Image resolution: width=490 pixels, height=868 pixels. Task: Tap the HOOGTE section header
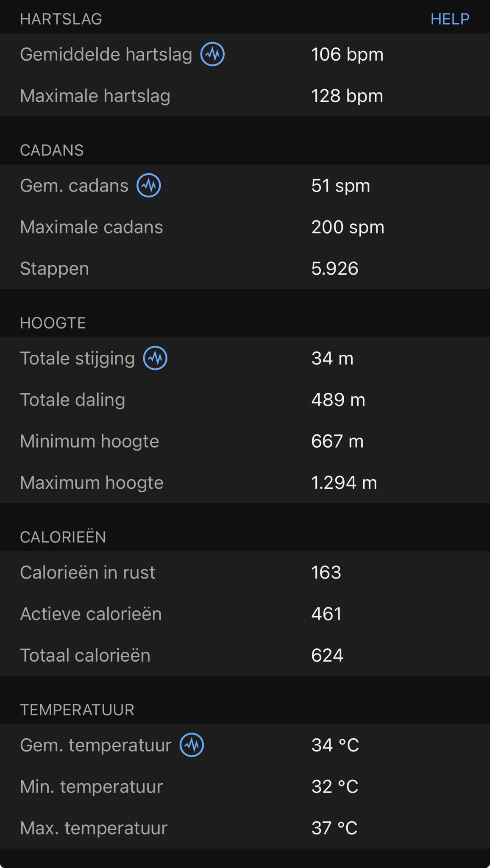coord(53,323)
